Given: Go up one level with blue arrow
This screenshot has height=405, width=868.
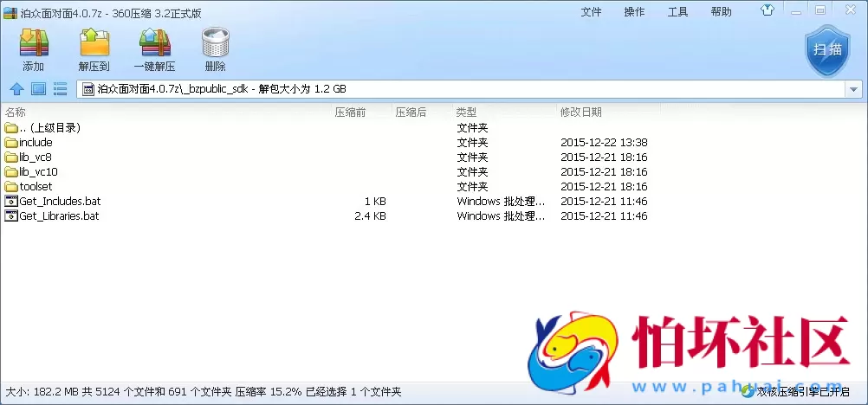Looking at the screenshot, I should (17, 88).
